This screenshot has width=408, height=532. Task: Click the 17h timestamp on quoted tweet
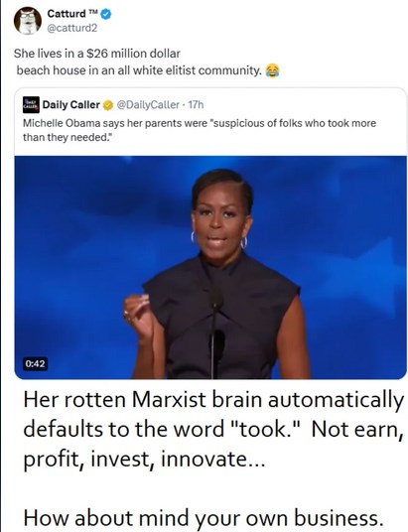(x=196, y=105)
